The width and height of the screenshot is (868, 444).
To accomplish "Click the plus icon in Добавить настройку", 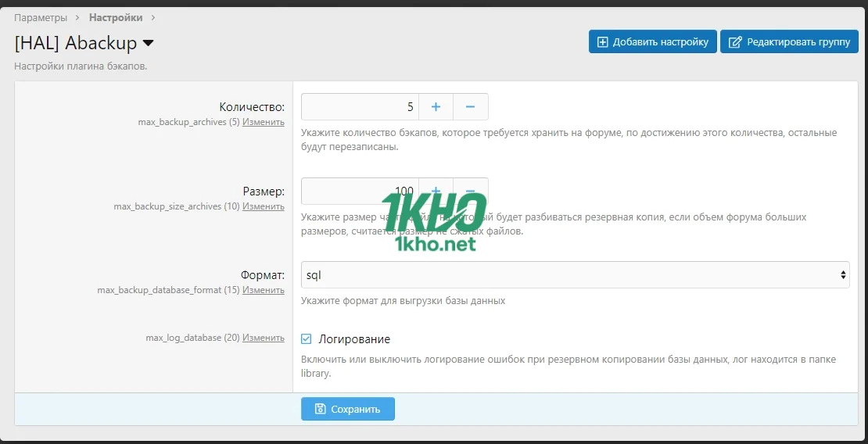I will coord(602,42).
